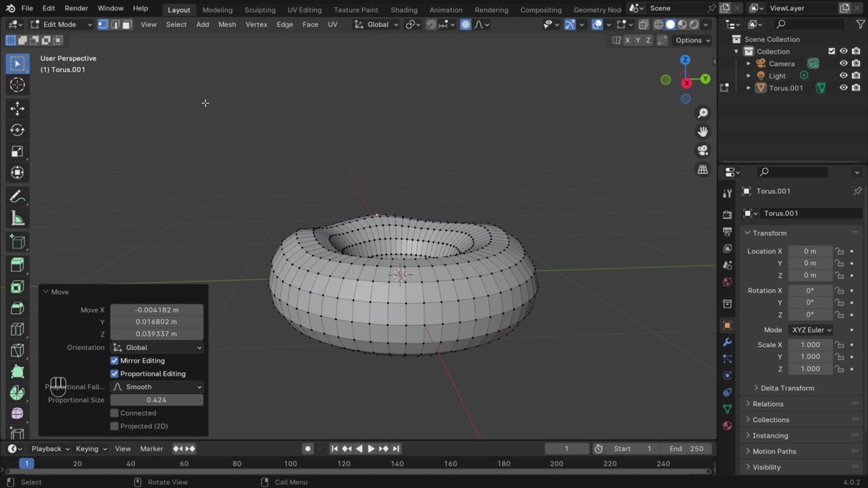This screenshot has width=868, height=488.
Task: Toggle proportional editing in the viewport header
Action: coord(466,24)
